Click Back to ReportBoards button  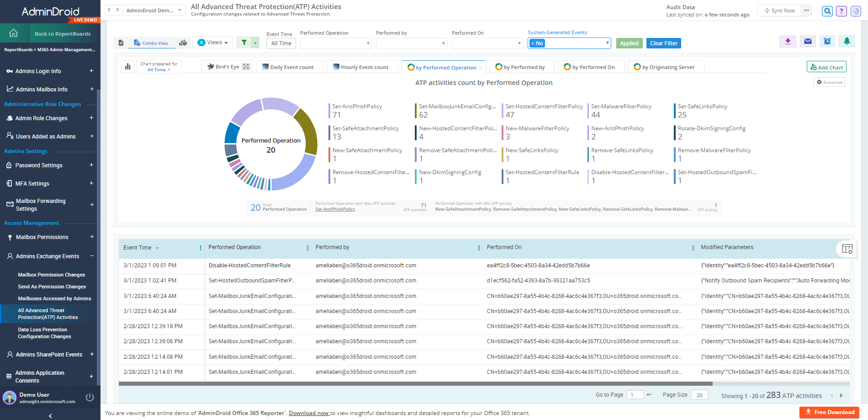click(x=63, y=33)
